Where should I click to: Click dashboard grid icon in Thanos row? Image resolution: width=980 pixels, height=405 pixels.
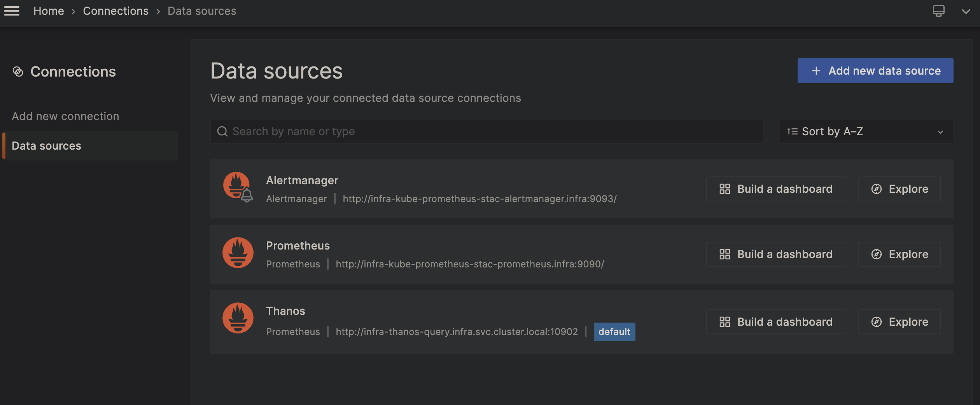[x=725, y=322]
